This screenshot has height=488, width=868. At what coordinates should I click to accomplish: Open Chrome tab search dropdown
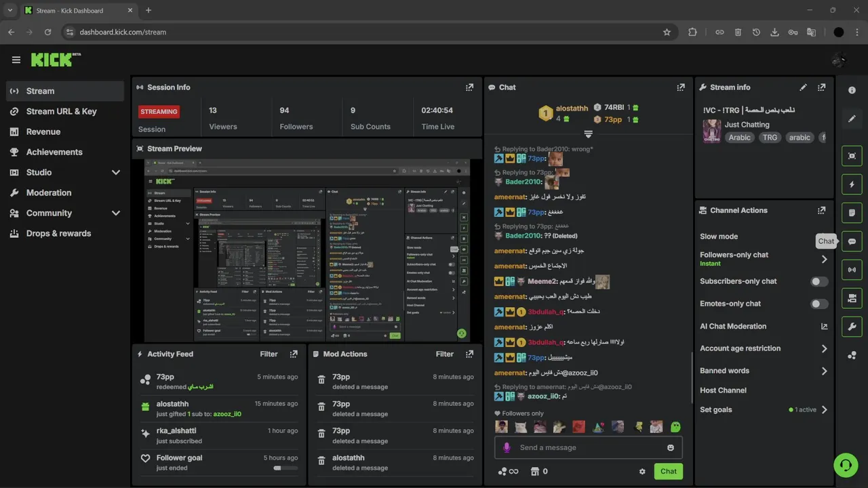(x=9, y=10)
